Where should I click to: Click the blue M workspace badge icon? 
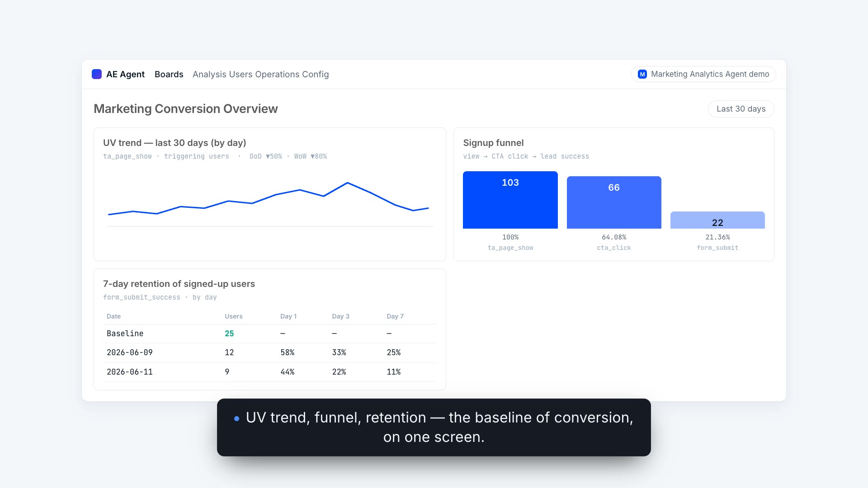(x=642, y=74)
